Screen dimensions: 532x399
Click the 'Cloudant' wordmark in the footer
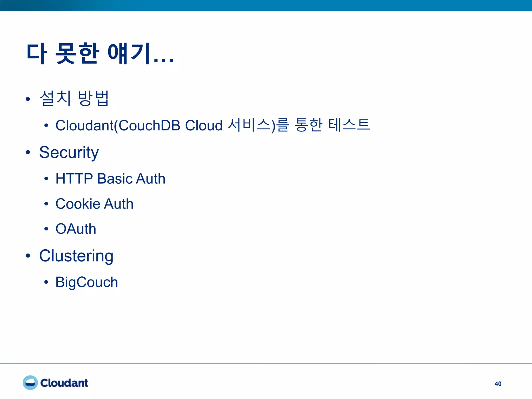pyautogui.click(x=64, y=383)
